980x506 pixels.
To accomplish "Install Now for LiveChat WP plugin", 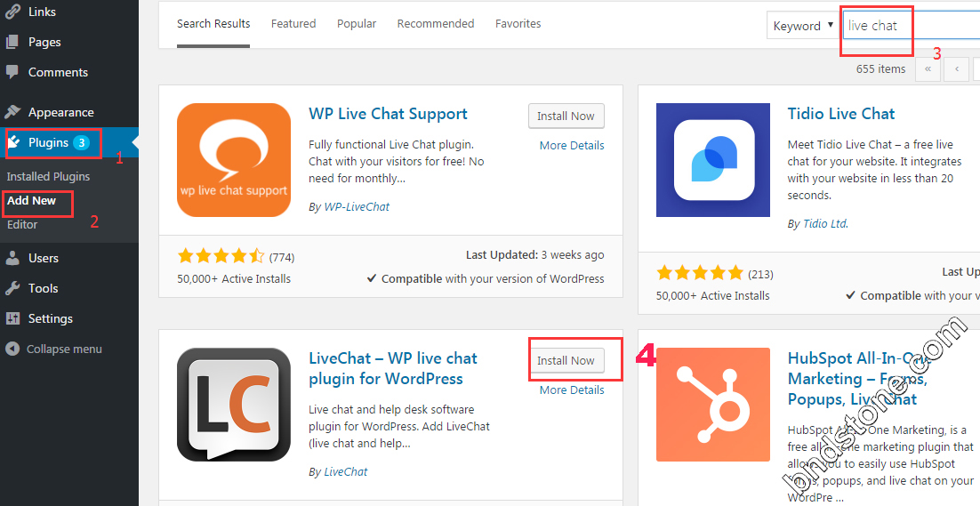I will [566, 360].
